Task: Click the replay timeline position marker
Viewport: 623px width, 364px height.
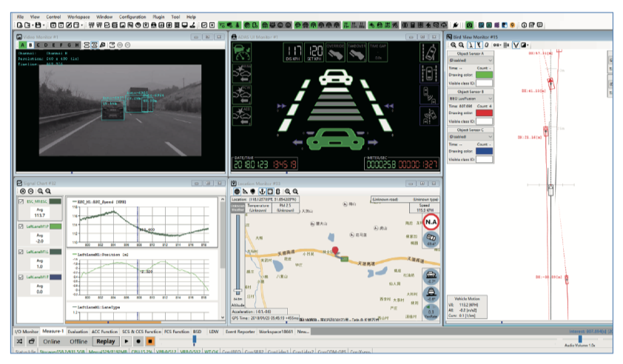Action: click(x=195, y=339)
